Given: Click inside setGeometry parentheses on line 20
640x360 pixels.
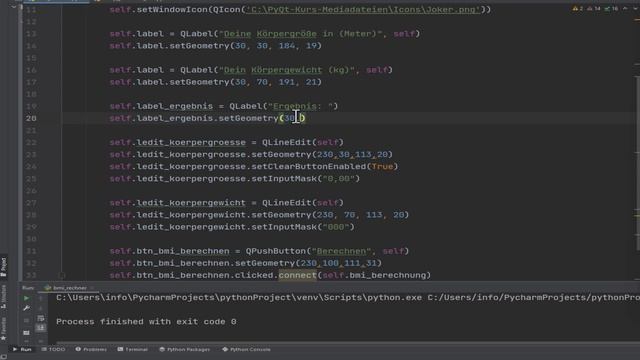Looking at the screenshot, I should point(292,118).
